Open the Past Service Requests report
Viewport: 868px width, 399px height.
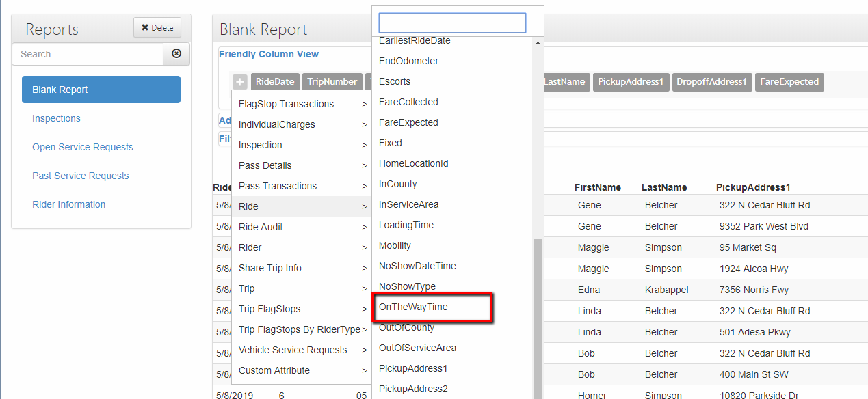(81, 176)
